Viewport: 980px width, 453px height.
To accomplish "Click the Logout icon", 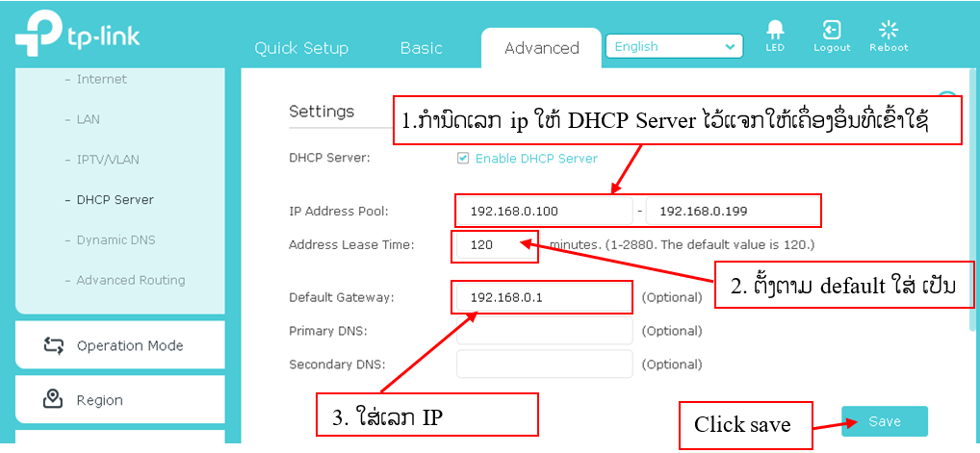I will click(x=832, y=31).
